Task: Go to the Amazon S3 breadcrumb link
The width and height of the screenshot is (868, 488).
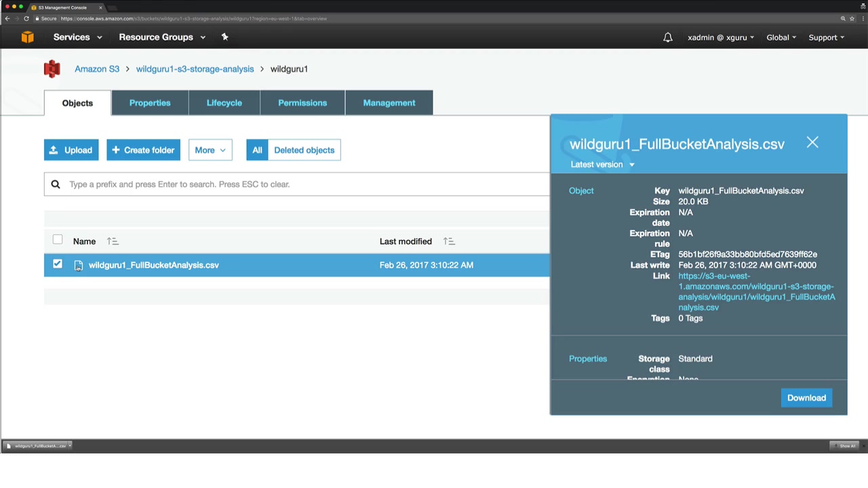Action: point(97,69)
